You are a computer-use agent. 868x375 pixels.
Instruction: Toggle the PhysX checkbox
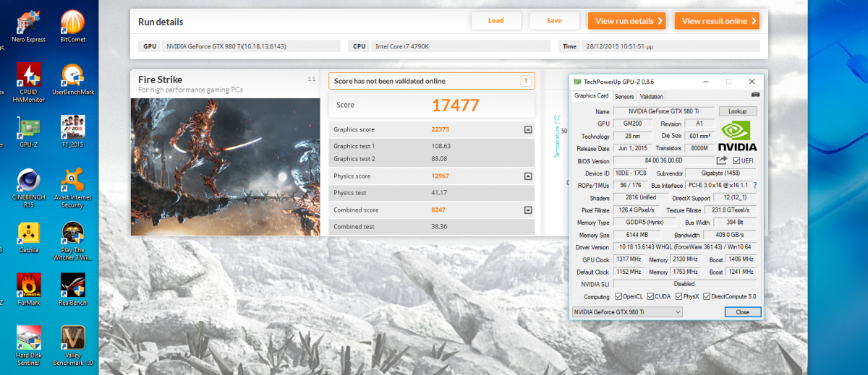[678, 296]
